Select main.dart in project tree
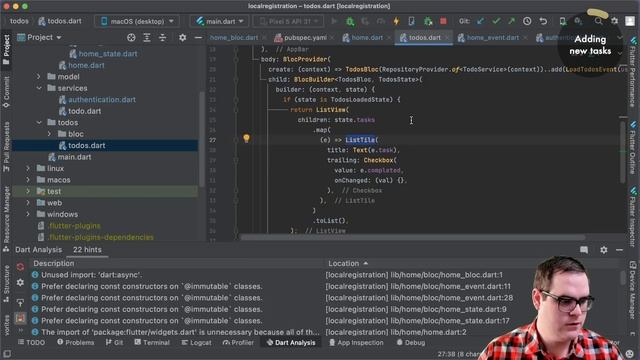 (74, 157)
